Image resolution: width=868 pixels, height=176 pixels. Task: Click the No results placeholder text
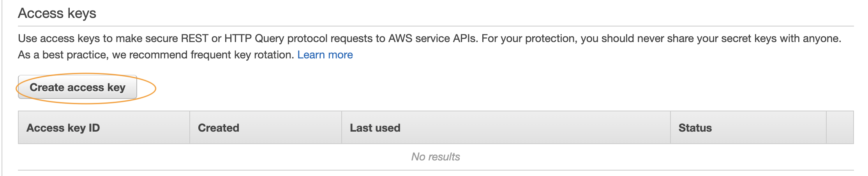(x=436, y=157)
